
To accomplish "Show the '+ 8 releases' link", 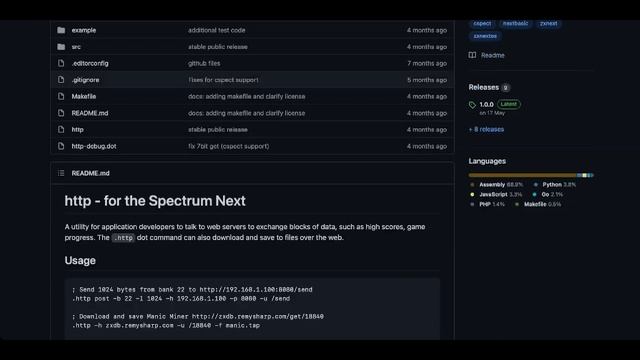I will (487, 129).
